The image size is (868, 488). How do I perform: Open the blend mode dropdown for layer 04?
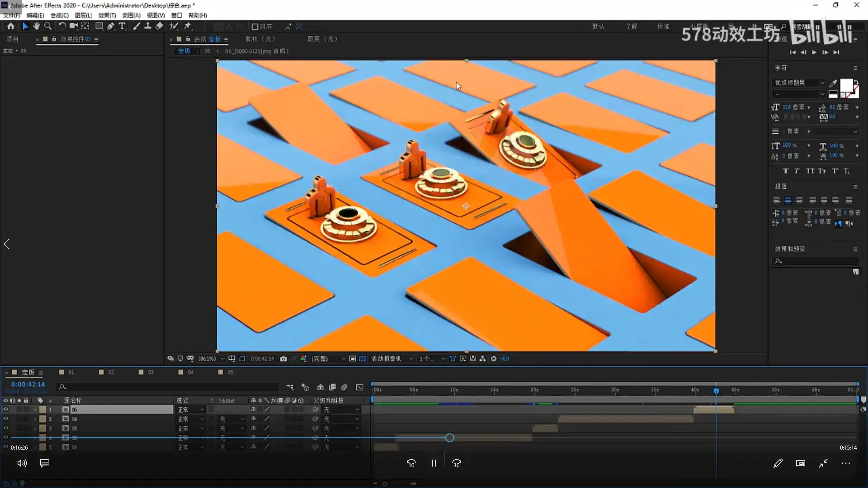tap(191, 419)
